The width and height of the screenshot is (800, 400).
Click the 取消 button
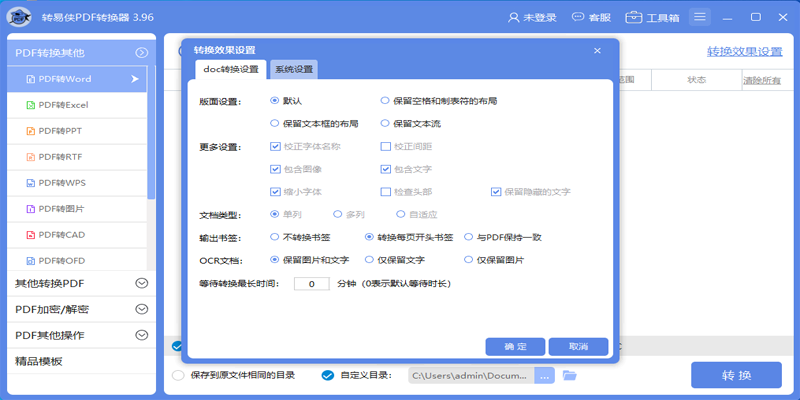tap(578, 346)
